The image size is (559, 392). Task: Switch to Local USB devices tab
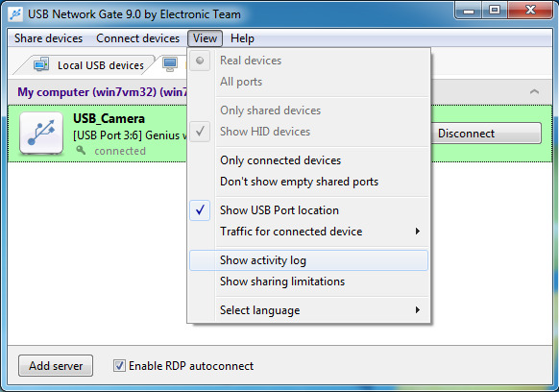(85, 65)
